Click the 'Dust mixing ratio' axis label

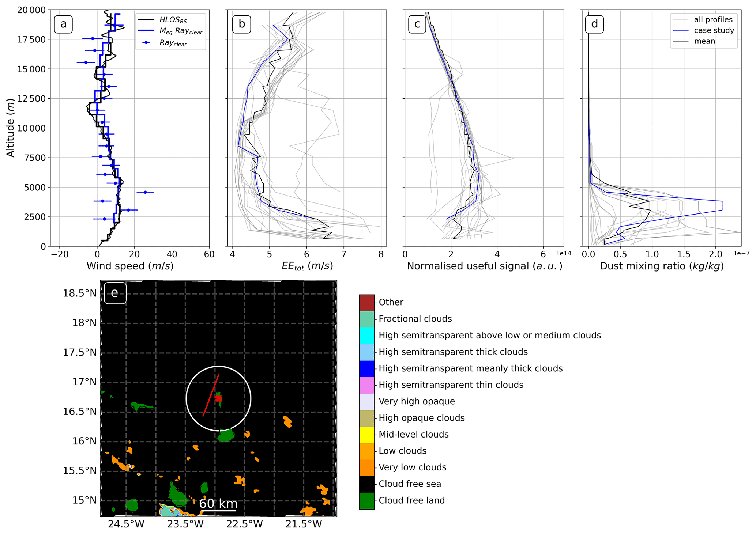pyautogui.click(x=662, y=266)
